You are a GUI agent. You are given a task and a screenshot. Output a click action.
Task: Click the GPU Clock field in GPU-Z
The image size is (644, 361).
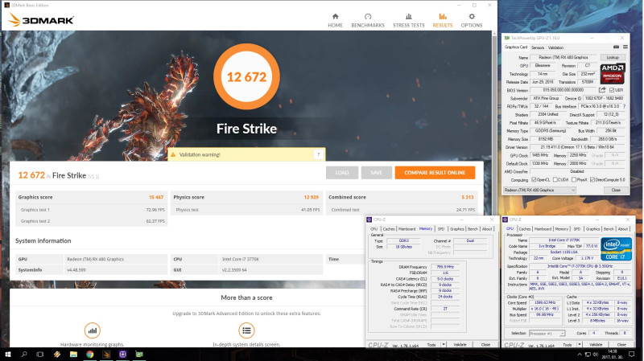[540, 155]
